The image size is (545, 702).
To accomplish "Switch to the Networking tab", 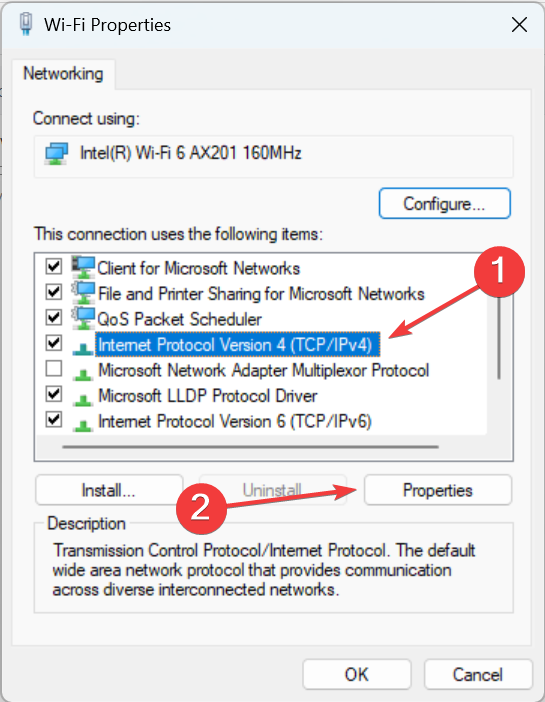I will click(63, 73).
